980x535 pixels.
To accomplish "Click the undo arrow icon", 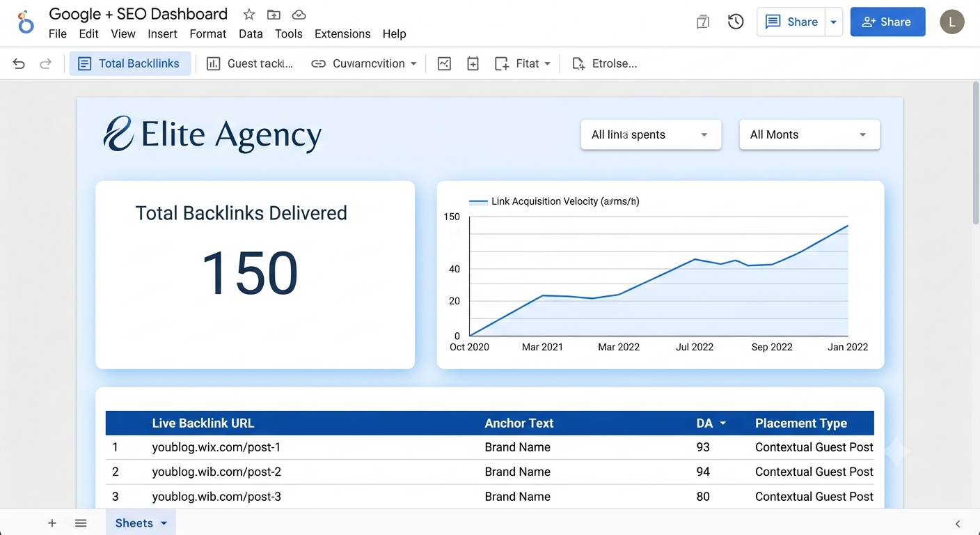I will pos(19,64).
